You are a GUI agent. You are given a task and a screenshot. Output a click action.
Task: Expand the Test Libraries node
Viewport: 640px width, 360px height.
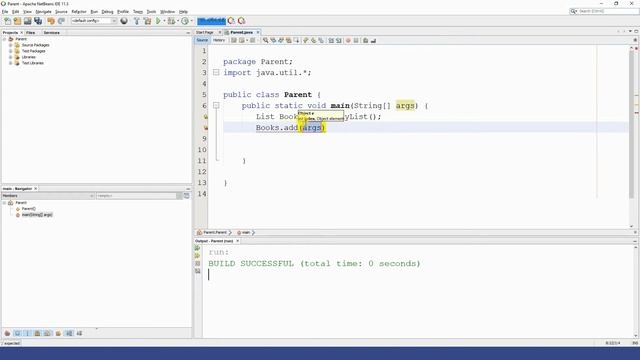11,63
